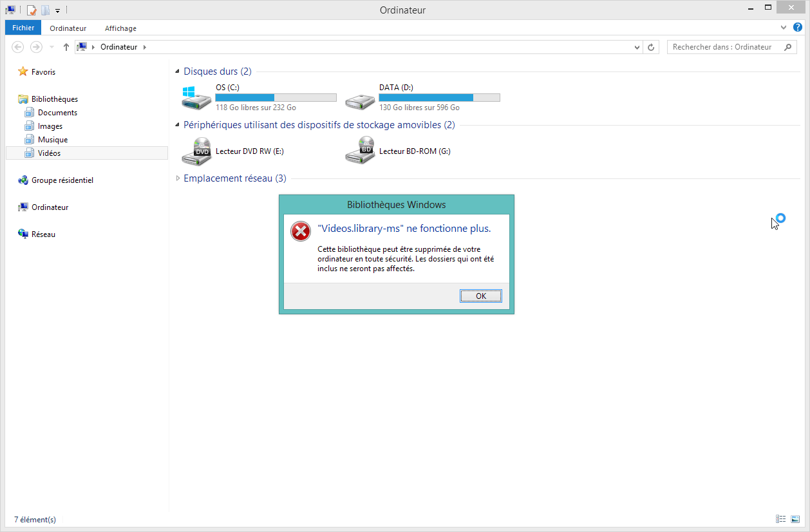Select the OS (C:) drive icon

pos(196,98)
